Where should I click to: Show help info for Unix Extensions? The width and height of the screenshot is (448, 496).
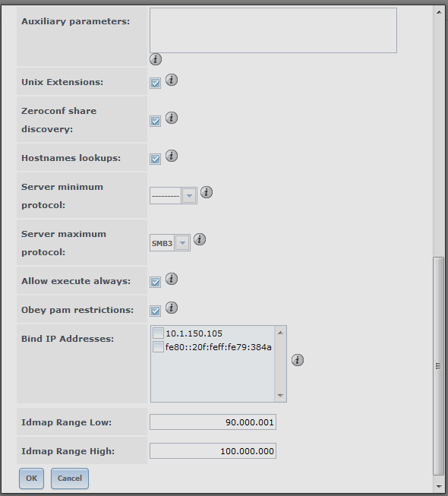pyautogui.click(x=172, y=80)
